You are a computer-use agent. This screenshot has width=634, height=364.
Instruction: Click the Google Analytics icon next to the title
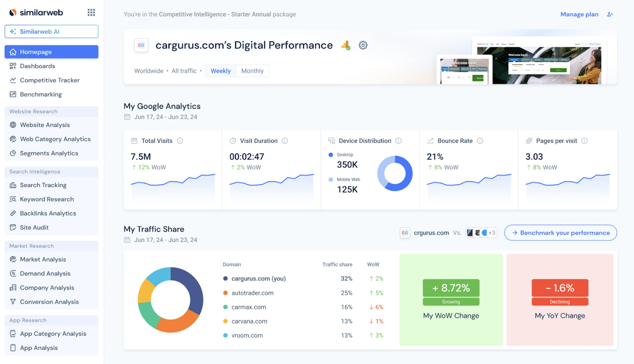click(x=345, y=45)
